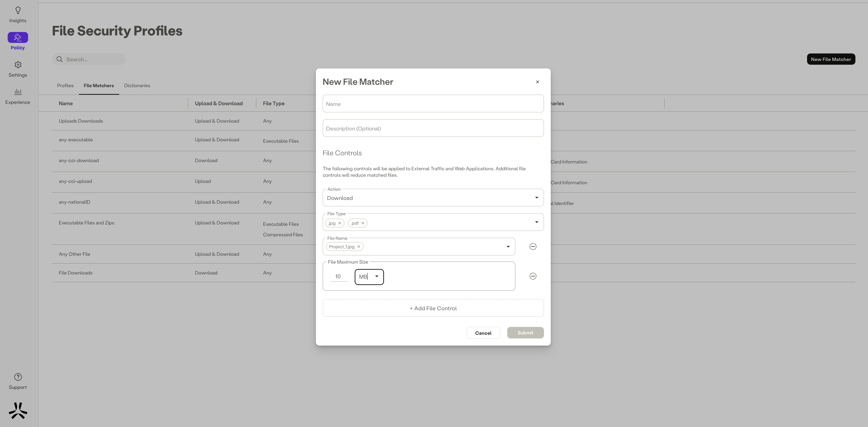Open the File Name dropdown arrow

(x=508, y=247)
